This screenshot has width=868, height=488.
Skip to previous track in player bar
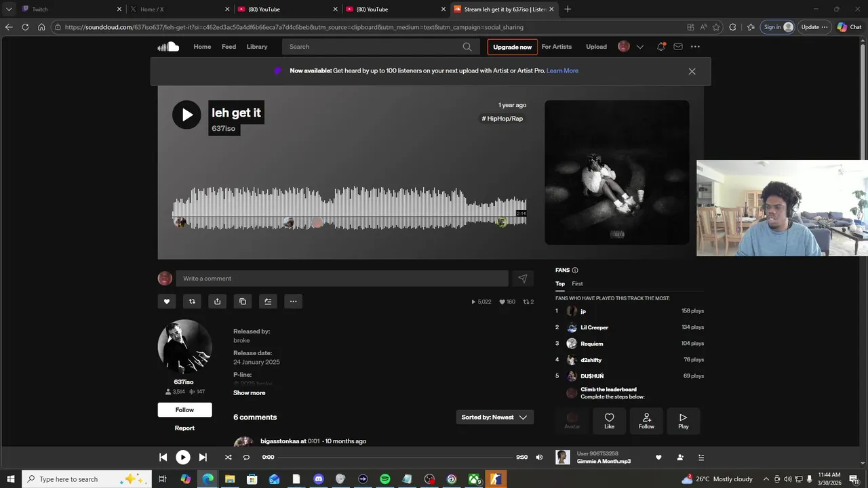[x=163, y=457]
